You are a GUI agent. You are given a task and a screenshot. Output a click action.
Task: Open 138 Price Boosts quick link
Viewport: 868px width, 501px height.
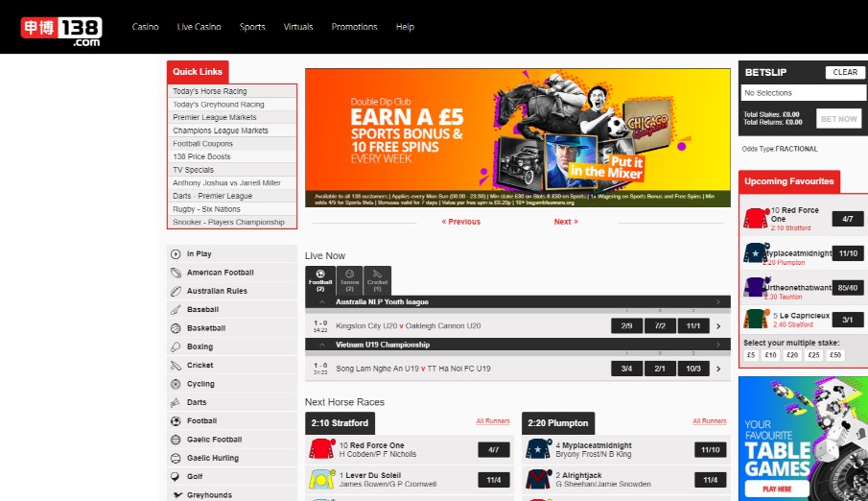coord(232,156)
